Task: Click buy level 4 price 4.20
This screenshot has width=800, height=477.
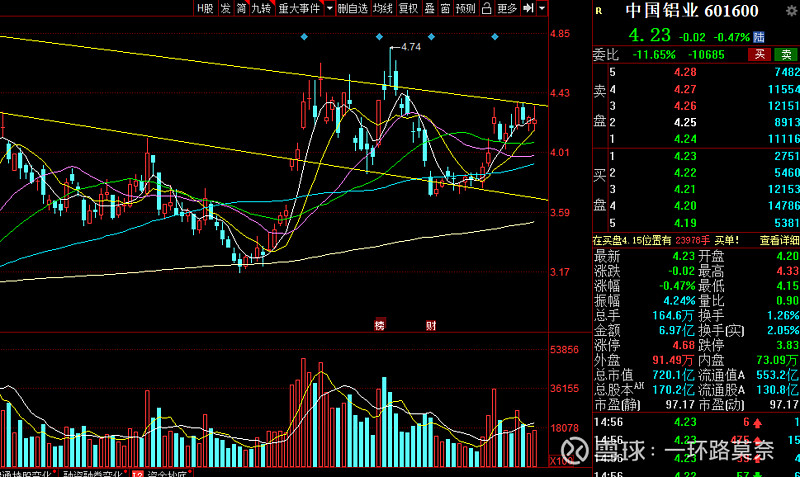Action: click(685, 206)
